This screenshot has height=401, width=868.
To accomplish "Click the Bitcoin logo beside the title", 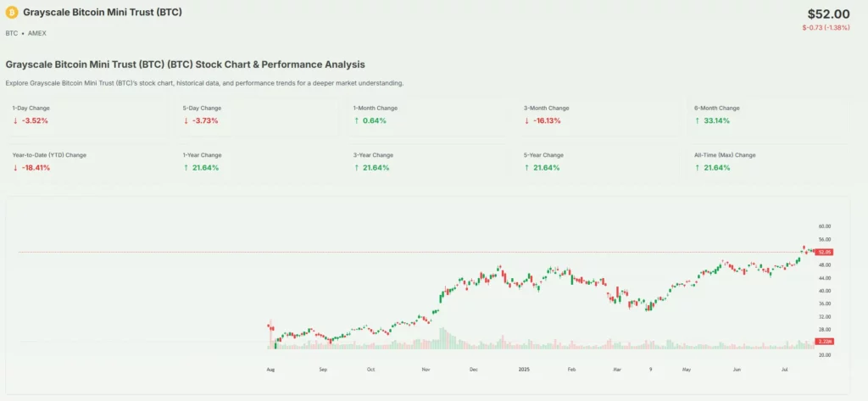I will point(12,14).
